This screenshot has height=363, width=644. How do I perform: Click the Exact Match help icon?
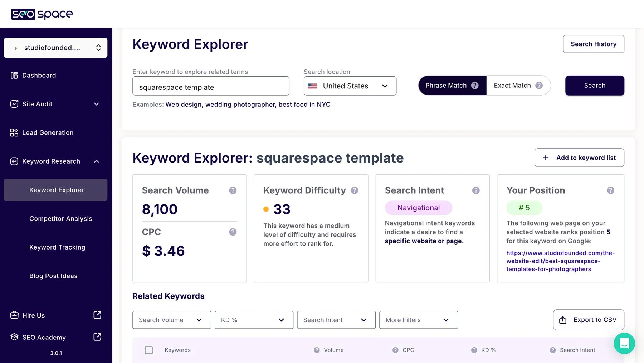coord(539,86)
